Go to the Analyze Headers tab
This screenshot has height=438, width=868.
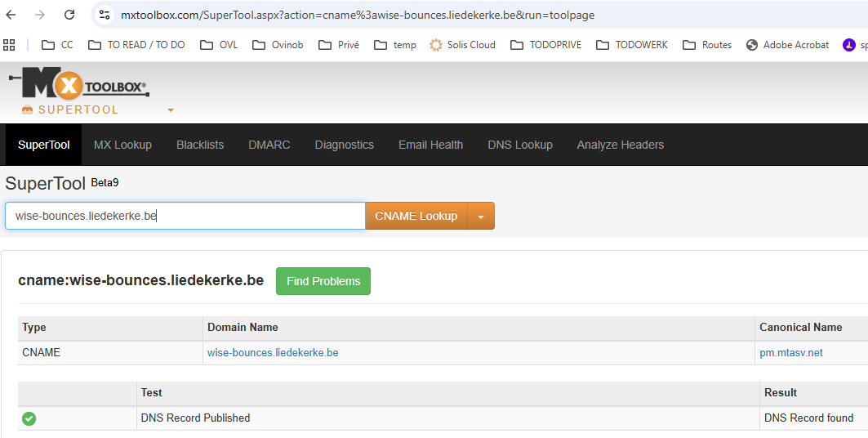click(620, 145)
